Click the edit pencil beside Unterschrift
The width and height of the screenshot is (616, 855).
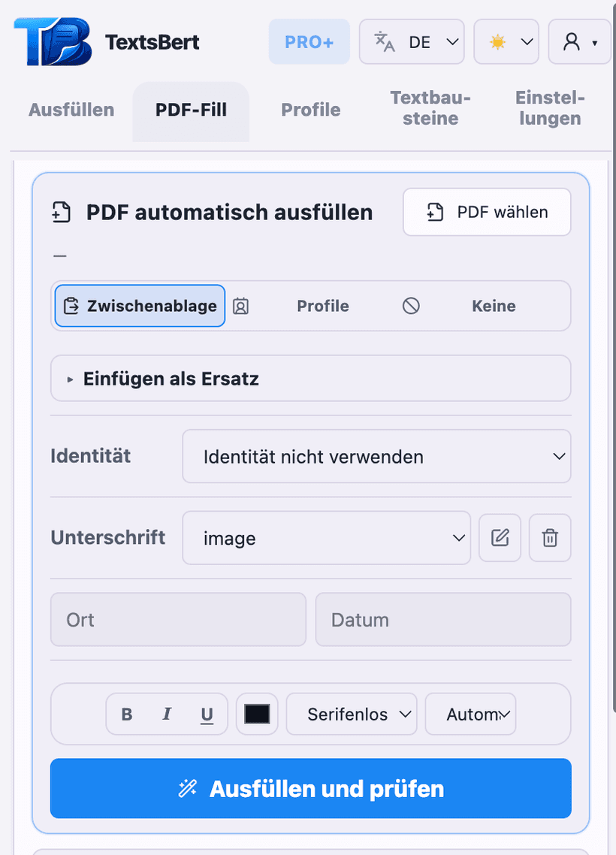(x=500, y=538)
